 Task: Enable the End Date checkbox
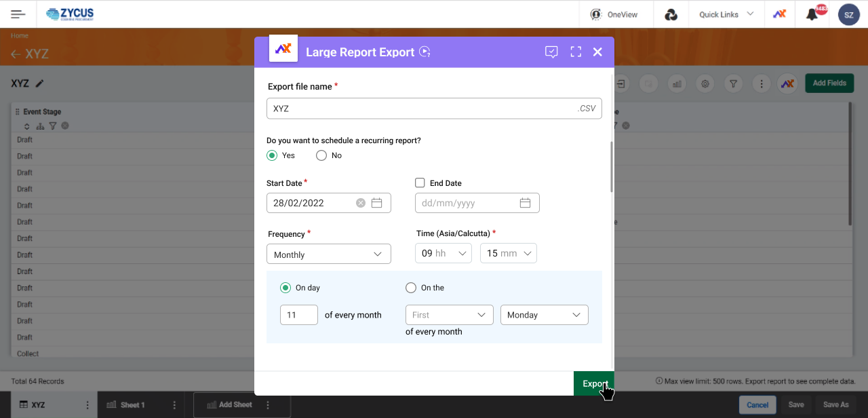(x=420, y=183)
